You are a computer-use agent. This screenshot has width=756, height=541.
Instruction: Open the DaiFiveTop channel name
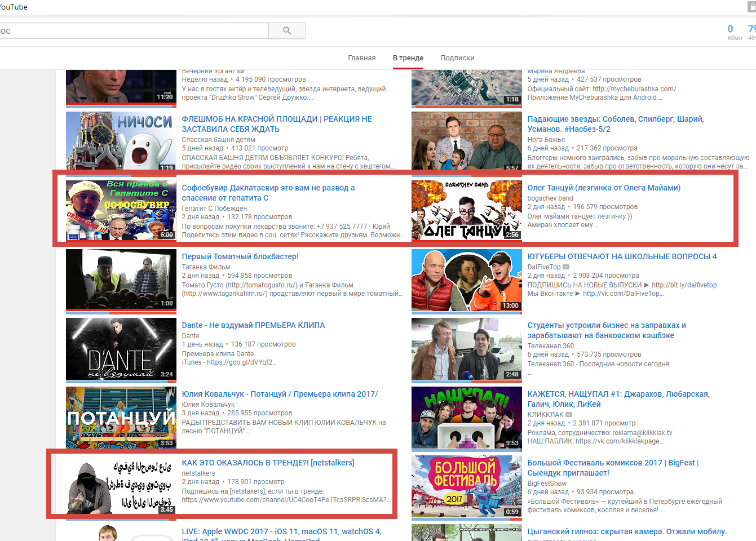[544, 267]
